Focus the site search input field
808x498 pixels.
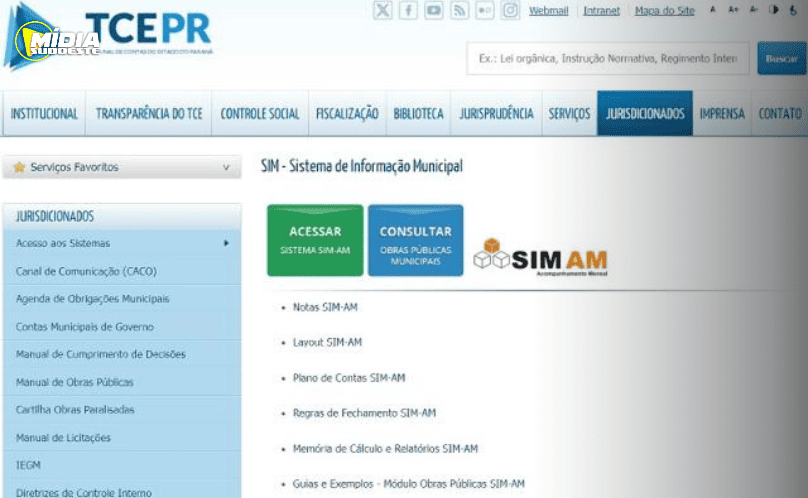coord(608,58)
